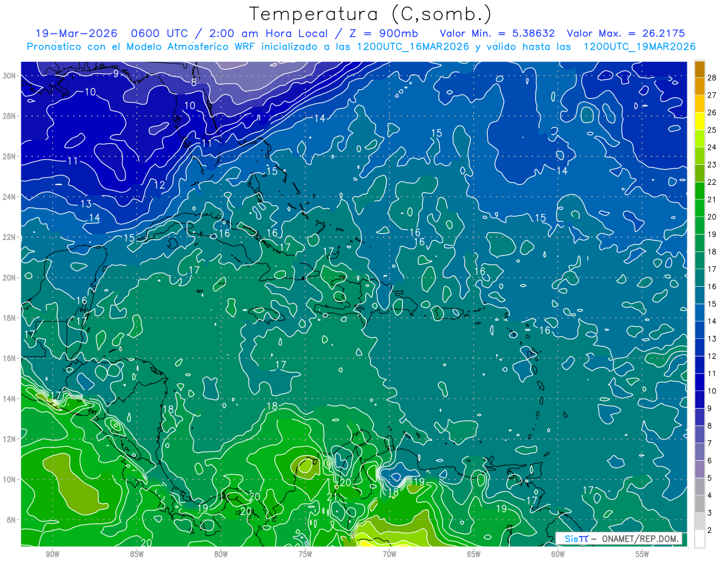This screenshot has width=728, height=562.
Task: Click the "13" contour label on map
Action: (86, 204)
